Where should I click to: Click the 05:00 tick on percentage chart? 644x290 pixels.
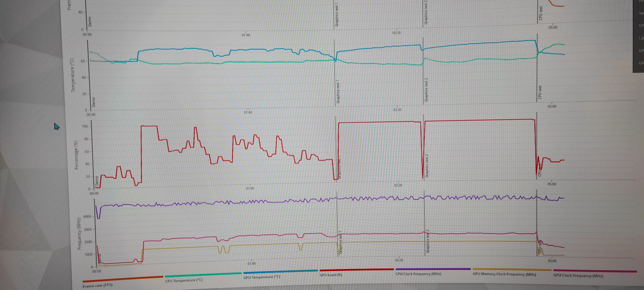[x=552, y=184]
